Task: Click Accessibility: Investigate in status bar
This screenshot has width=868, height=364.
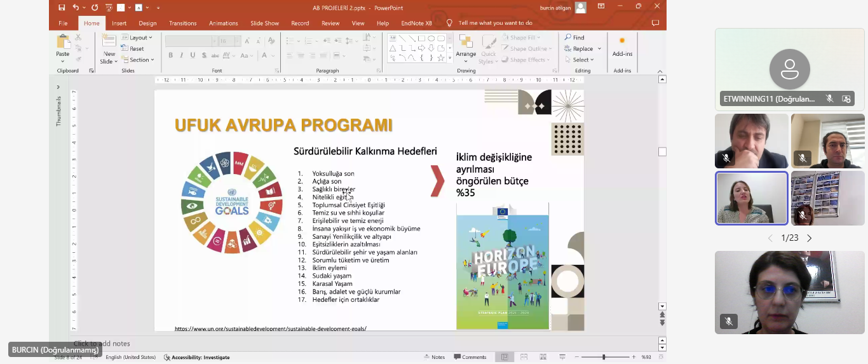Action: pyautogui.click(x=196, y=357)
